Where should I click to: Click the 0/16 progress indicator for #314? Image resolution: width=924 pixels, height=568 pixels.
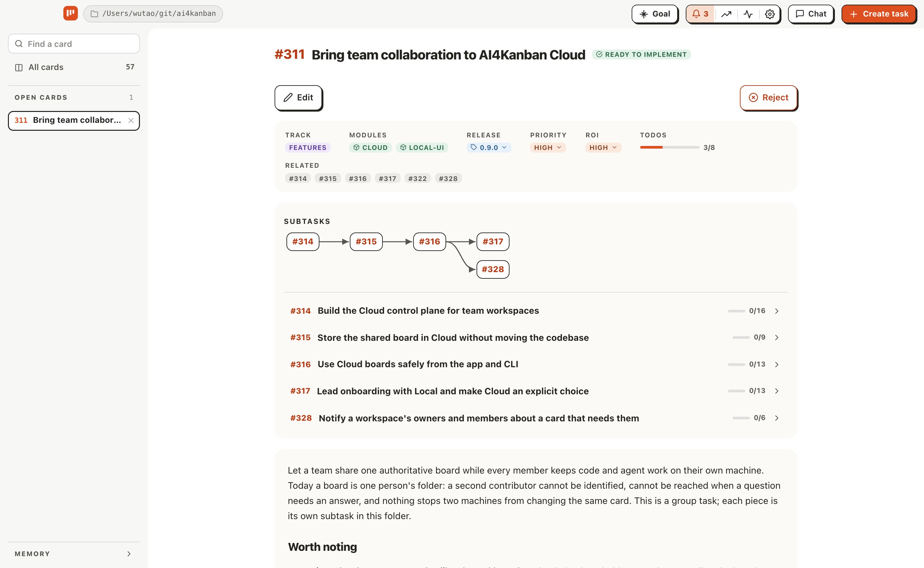pos(746,311)
